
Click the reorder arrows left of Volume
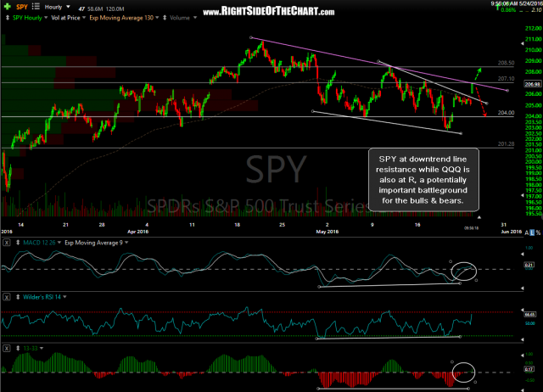pos(165,18)
